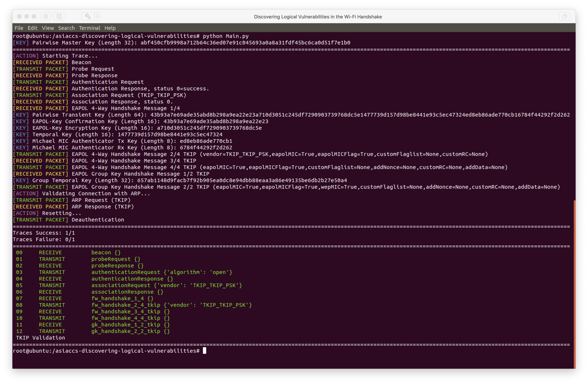Click the red close window button
Viewport: 588px width, 384px height.
(19, 17)
